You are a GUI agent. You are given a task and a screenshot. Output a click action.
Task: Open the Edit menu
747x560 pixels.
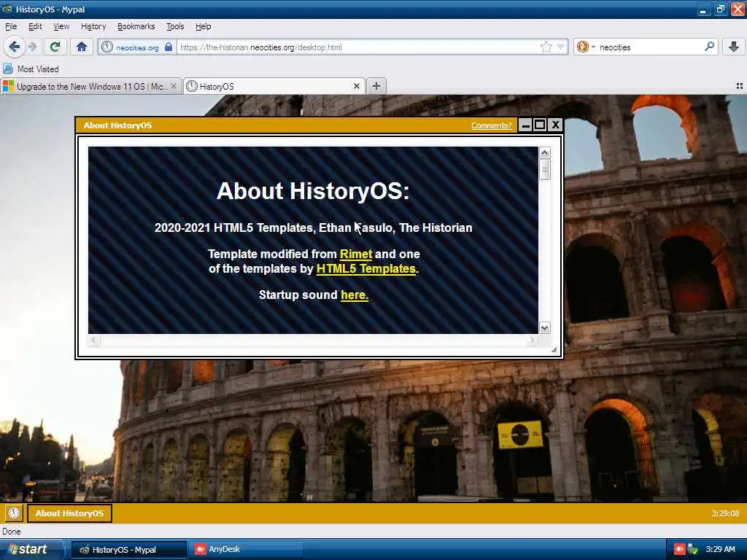pyautogui.click(x=35, y=27)
